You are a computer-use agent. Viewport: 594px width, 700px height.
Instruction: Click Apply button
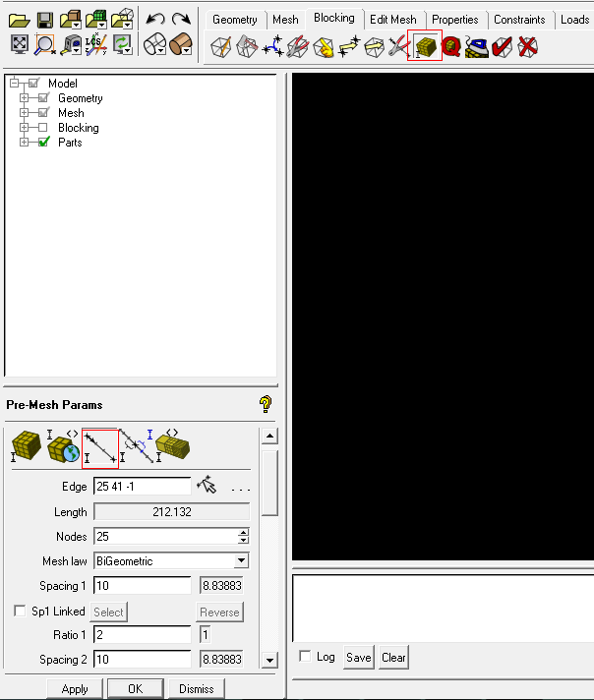click(x=75, y=689)
